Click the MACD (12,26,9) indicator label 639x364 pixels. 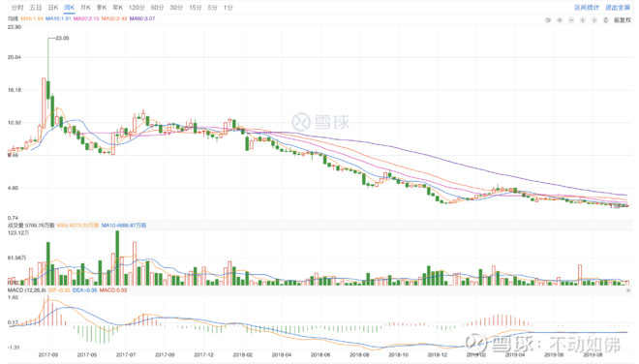point(27,290)
